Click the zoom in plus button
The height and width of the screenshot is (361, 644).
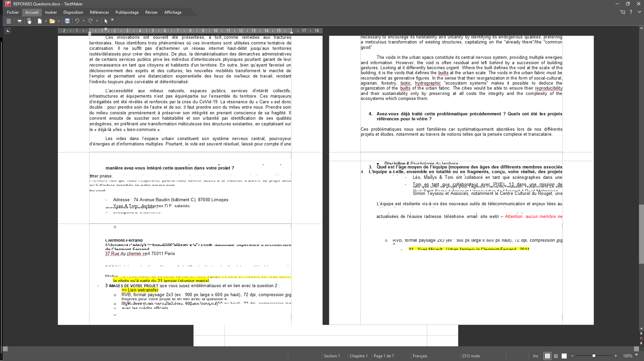616,356
